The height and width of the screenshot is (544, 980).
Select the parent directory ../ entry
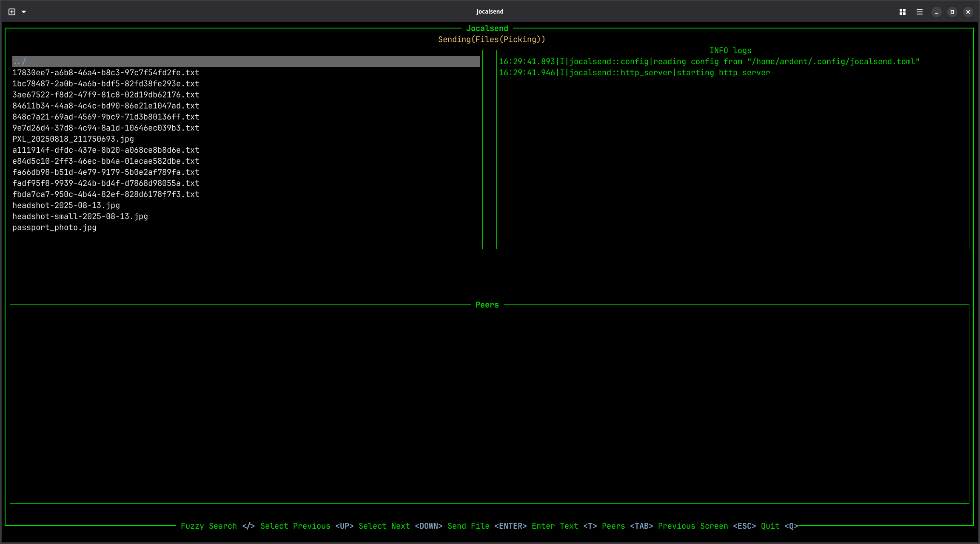coord(20,61)
